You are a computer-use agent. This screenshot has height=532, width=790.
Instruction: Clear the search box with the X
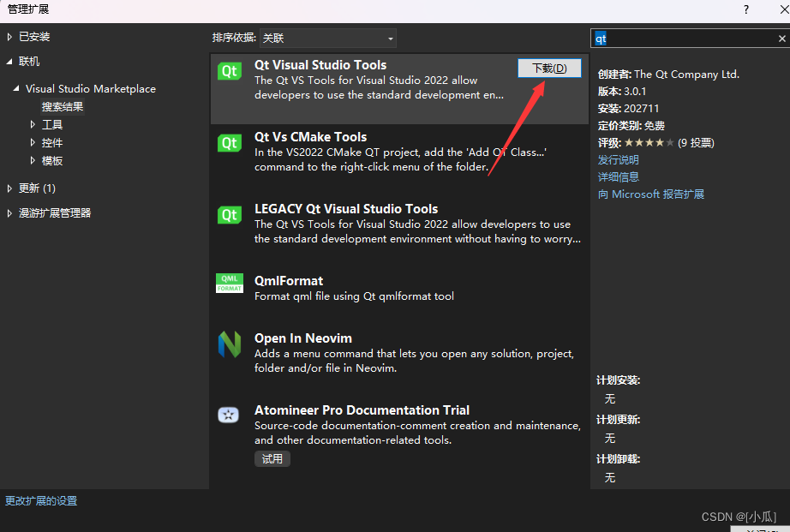coord(782,39)
